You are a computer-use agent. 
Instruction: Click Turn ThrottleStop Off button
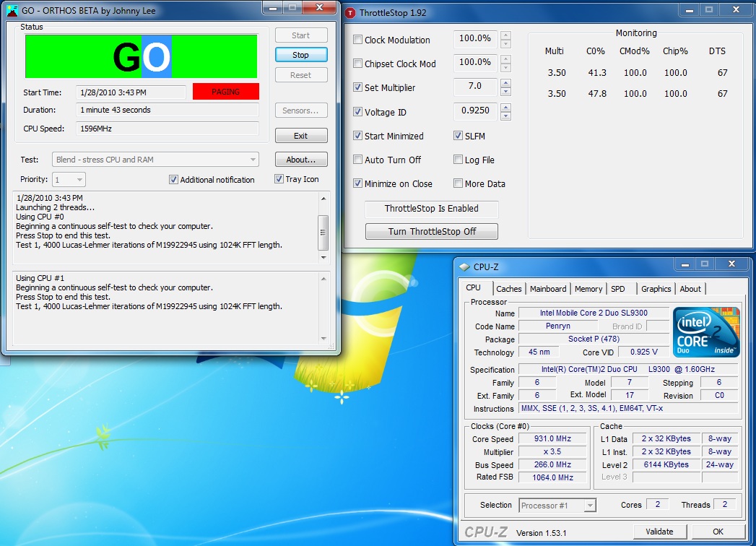(x=432, y=232)
